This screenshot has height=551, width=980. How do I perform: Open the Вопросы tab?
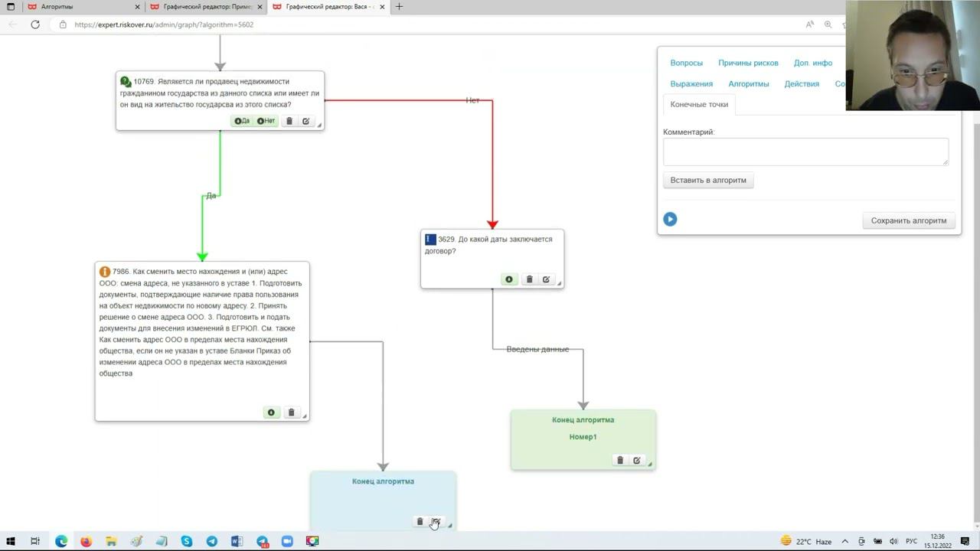tap(686, 63)
